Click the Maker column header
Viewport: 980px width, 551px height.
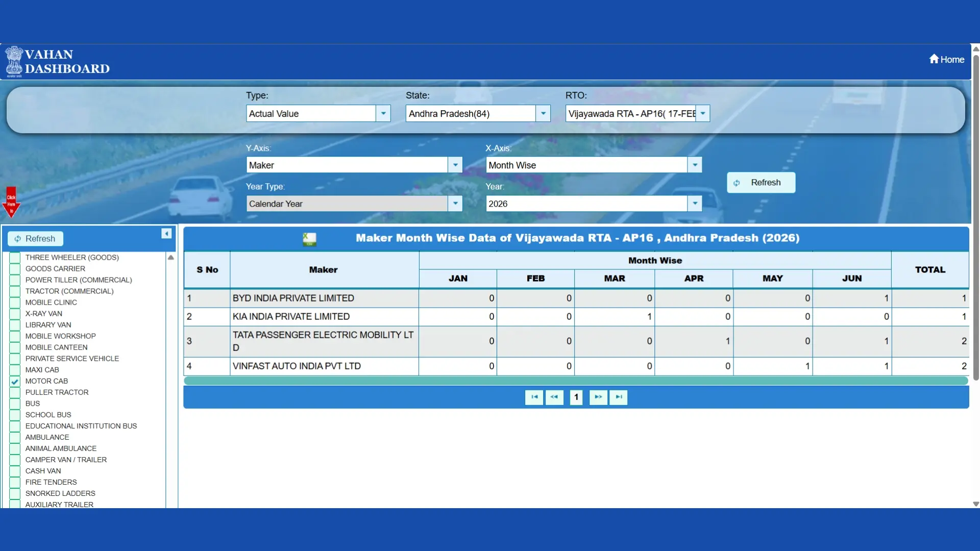(x=324, y=269)
